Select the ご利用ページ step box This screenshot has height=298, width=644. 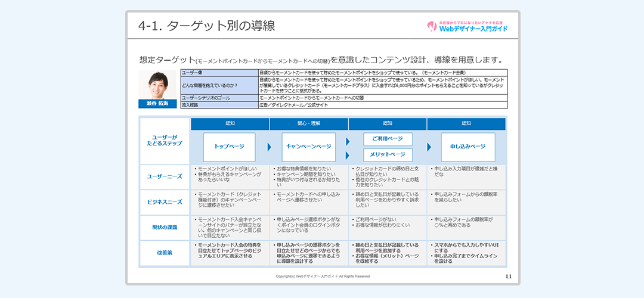click(x=388, y=139)
